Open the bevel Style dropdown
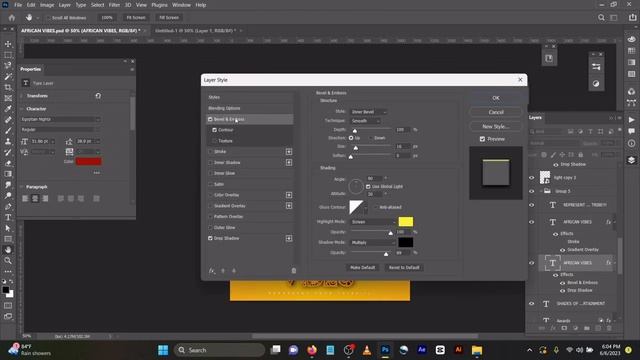The image size is (640, 360). tap(369, 111)
